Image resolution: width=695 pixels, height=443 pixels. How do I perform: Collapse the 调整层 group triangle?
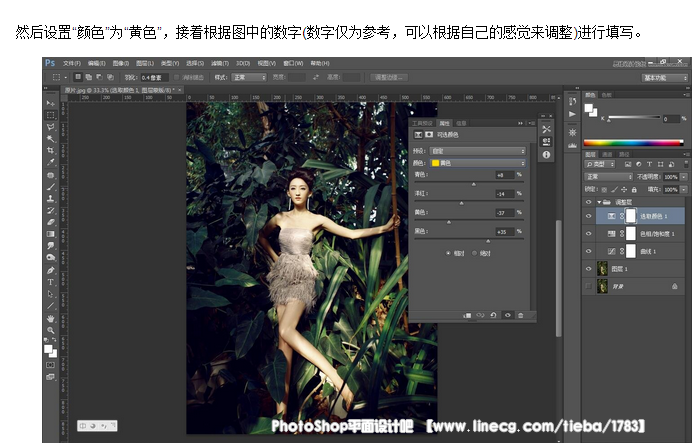pyautogui.click(x=599, y=202)
